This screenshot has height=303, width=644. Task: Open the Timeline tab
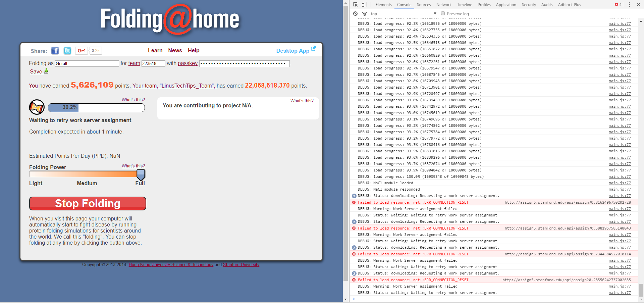(x=465, y=5)
